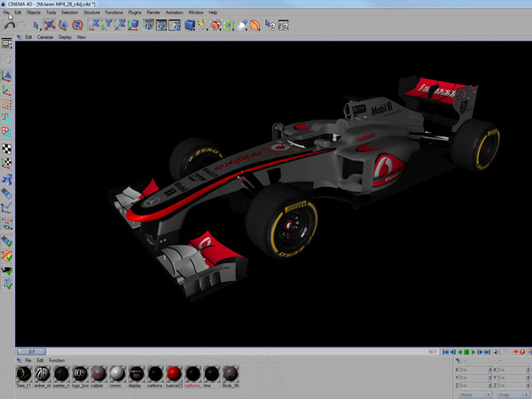Add a light object
This screenshot has height=399, width=532.
tap(242, 25)
